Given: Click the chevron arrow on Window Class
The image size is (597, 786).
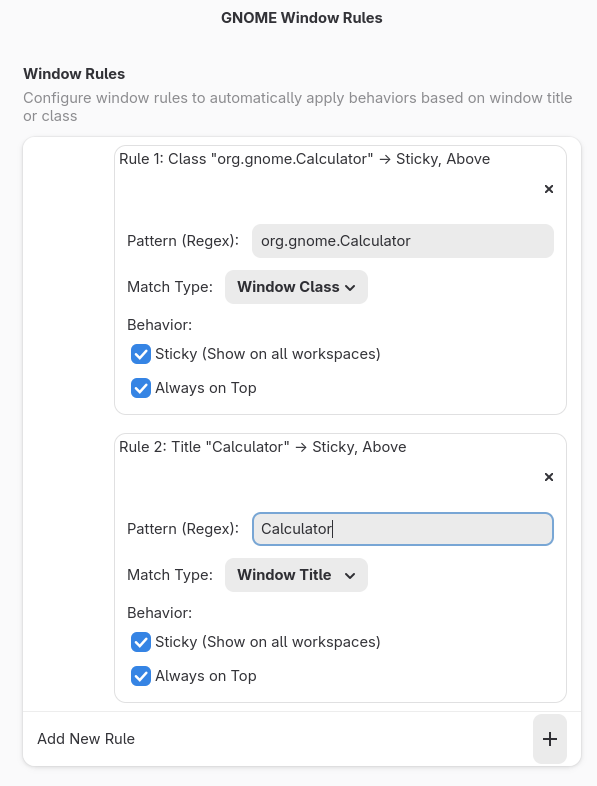Looking at the screenshot, I should pos(350,288).
